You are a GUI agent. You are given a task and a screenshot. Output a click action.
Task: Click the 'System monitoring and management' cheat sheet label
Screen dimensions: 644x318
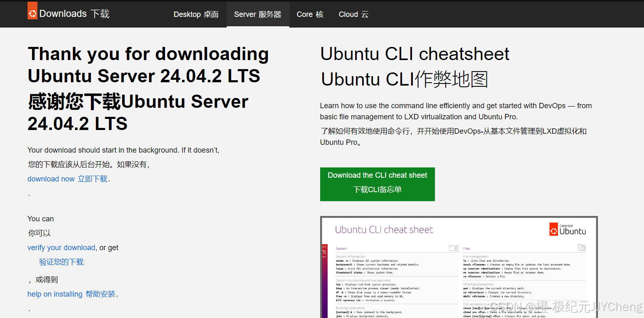pos(363,280)
